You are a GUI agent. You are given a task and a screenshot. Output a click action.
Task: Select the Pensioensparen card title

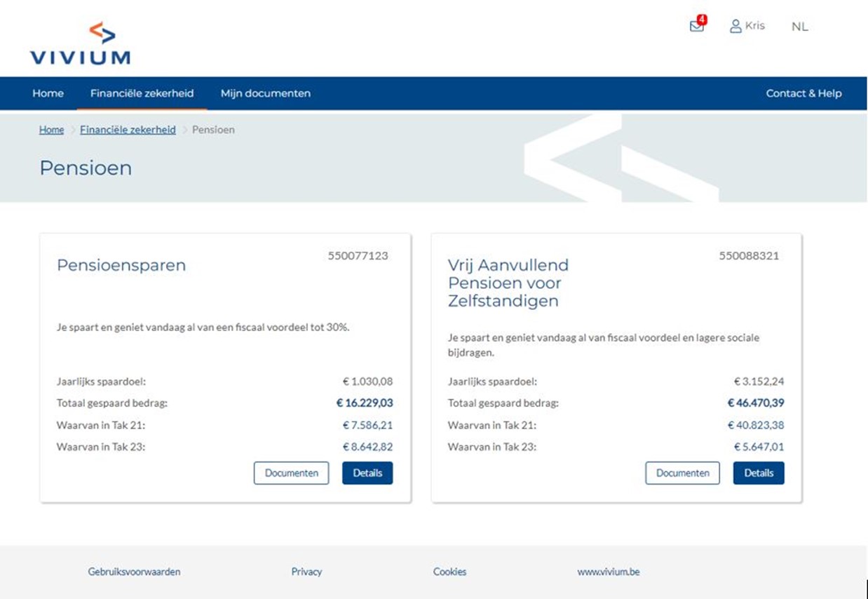(x=121, y=266)
